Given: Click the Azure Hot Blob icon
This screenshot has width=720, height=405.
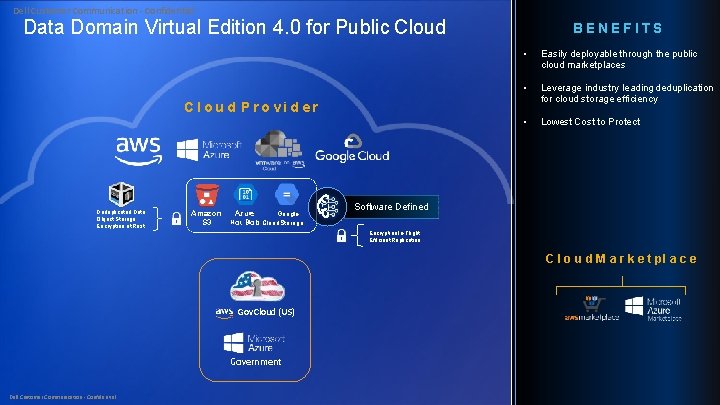Looking at the screenshot, I should pyautogui.click(x=245, y=194).
